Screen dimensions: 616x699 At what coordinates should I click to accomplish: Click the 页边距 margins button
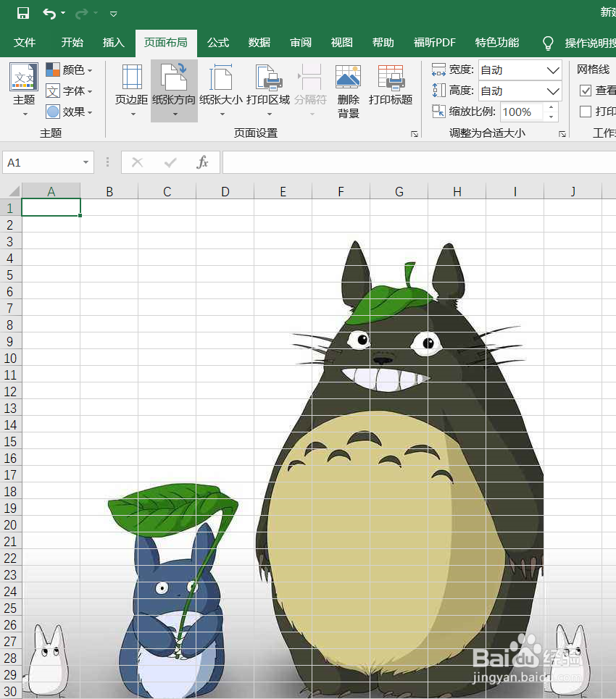coord(132,91)
